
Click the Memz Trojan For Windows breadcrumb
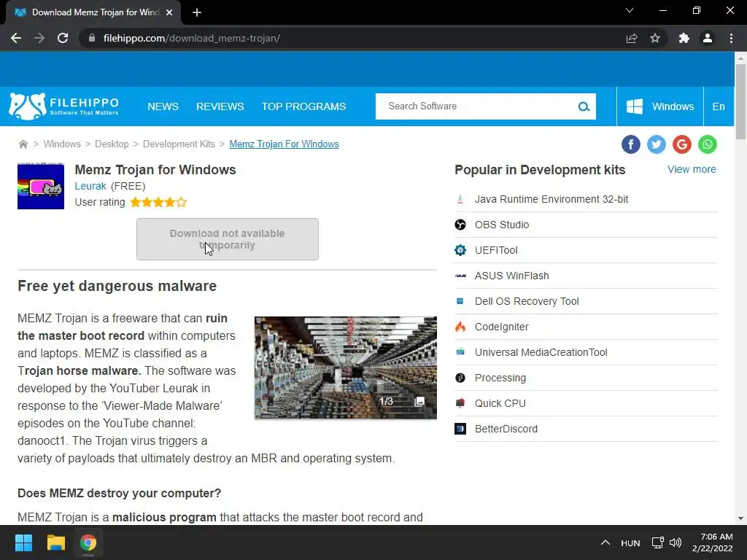tap(284, 144)
